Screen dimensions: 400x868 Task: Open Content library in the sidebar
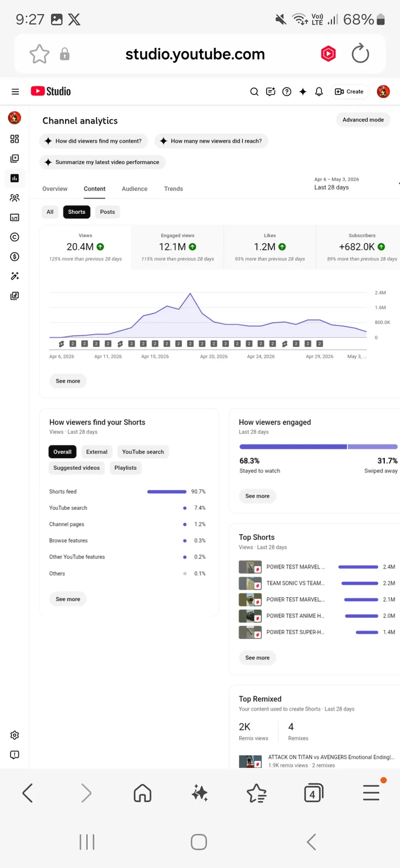click(x=15, y=158)
